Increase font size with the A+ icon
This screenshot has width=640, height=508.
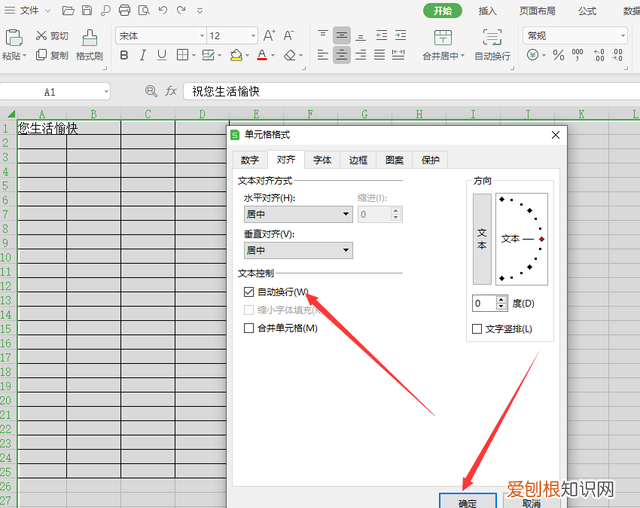[269, 35]
